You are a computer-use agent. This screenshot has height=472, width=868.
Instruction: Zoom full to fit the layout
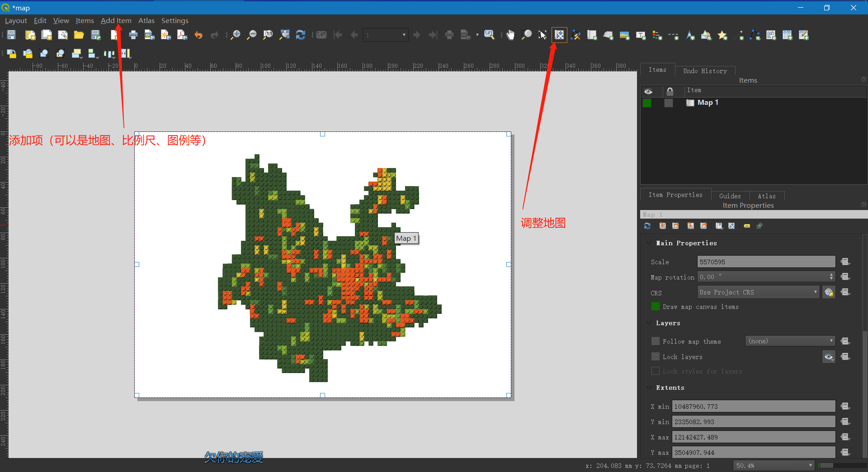click(284, 35)
